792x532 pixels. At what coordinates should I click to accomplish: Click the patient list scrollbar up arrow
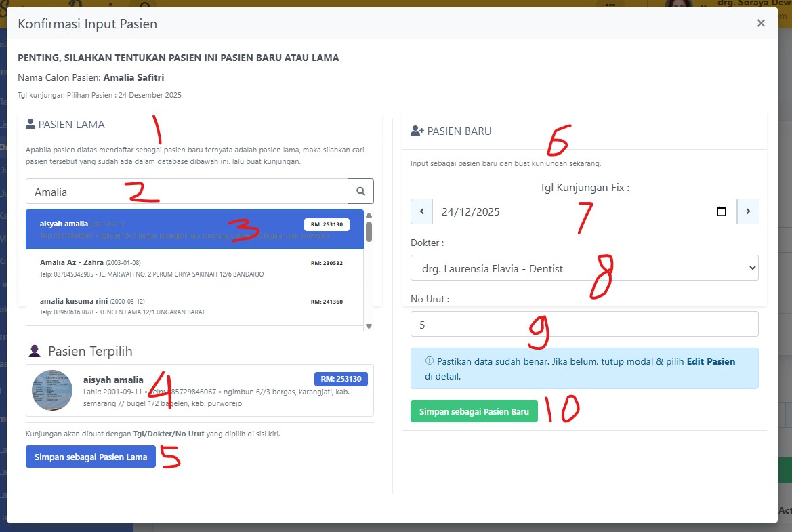(x=369, y=216)
